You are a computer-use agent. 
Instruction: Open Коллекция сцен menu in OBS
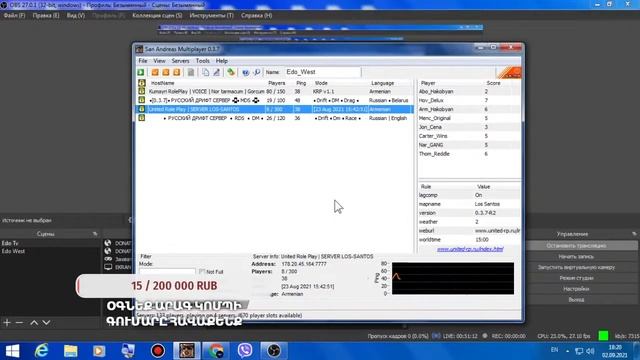(x=157, y=16)
